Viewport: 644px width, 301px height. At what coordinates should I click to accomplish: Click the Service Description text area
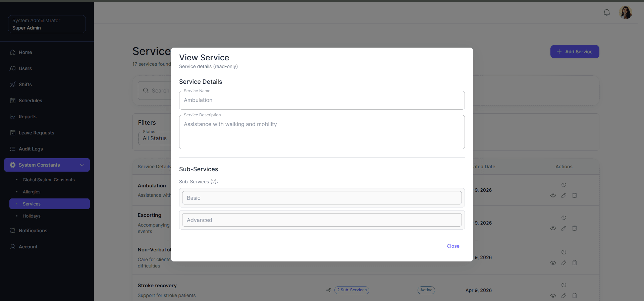pos(322,132)
